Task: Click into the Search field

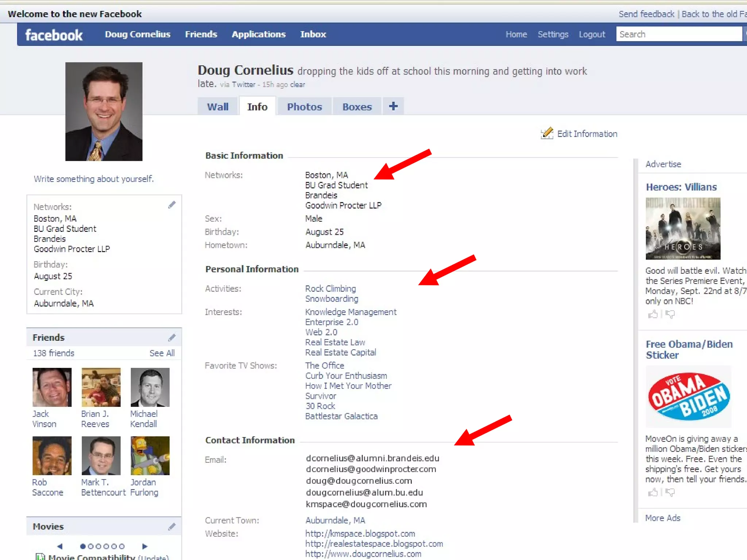Action: (x=678, y=34)
